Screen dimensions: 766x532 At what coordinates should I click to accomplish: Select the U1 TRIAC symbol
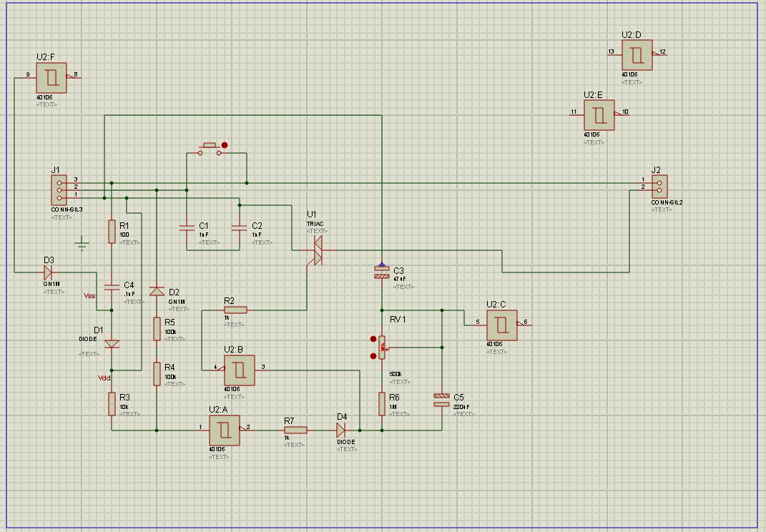[318, 250]
